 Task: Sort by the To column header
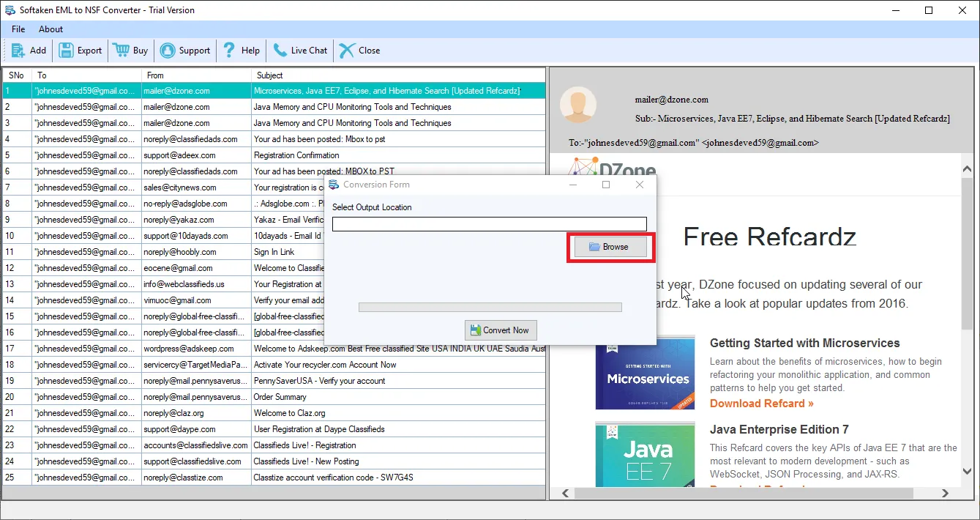(x=86, y=75)
